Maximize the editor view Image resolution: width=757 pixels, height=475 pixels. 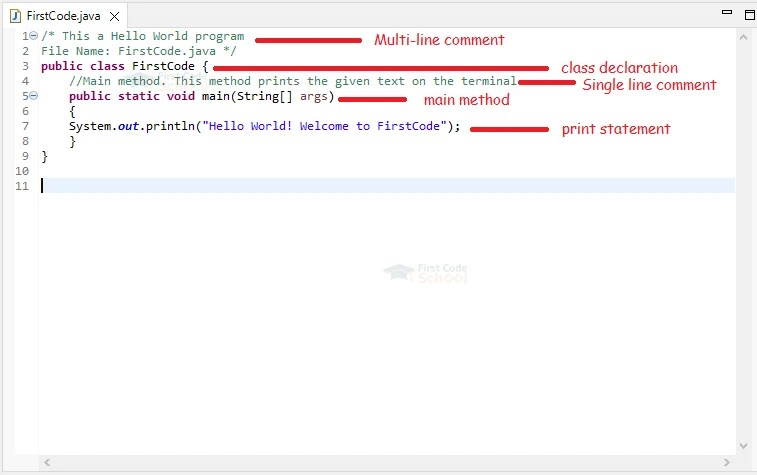[x=750, y=15]
